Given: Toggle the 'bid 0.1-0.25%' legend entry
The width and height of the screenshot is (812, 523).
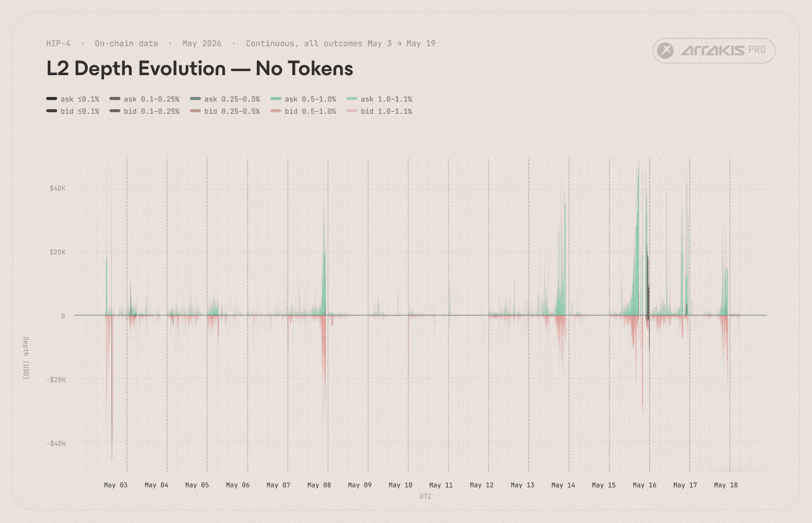Looking at the screenshot, I should click(x=145, y=111).
